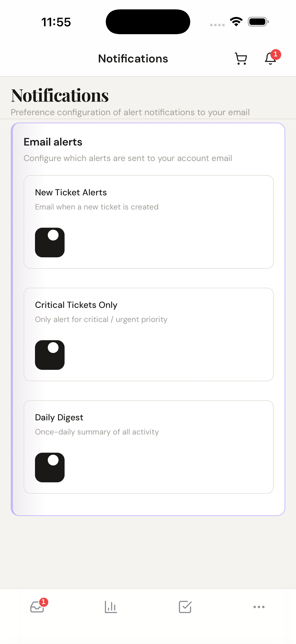Image resolution: width=296 pixels, height=644 pixels.
Task: Tap the large Notifications page heading
Action: click(60, 95)
